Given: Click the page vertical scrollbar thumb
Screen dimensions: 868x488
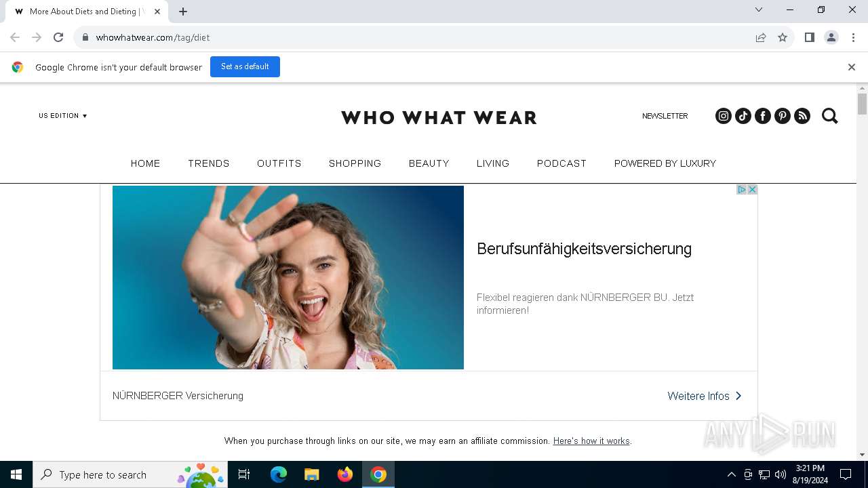Looking at the screenshot, I should (862, 104).
